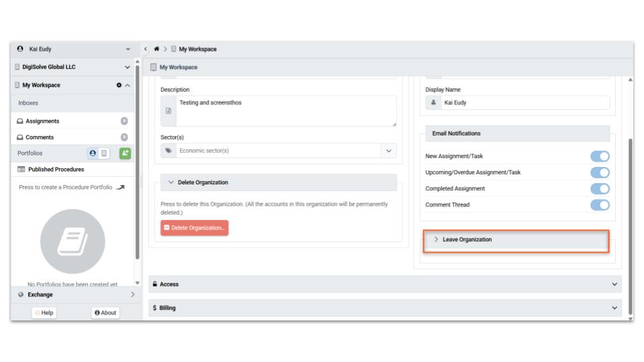Click the breadcrumb back chevron icon
644x362 pixels.
click(146, 49)
